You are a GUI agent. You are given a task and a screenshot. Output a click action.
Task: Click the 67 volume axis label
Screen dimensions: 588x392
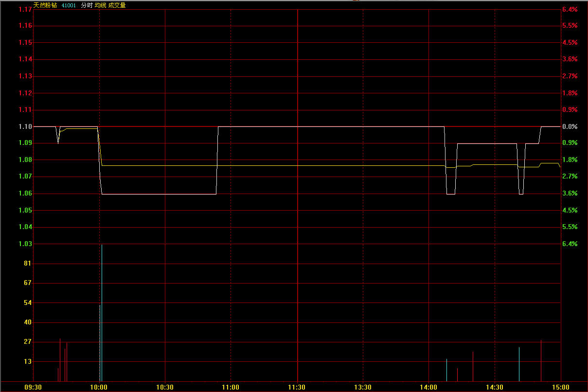point(27,283)
